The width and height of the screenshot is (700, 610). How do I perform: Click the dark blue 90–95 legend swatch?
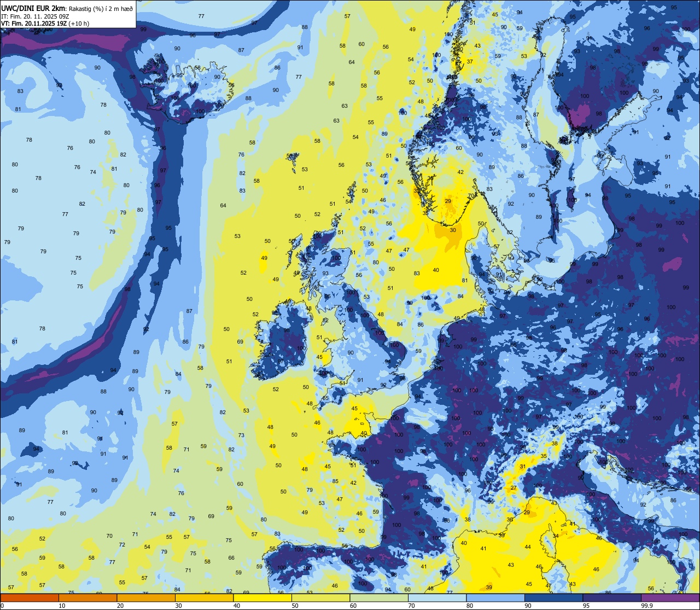(x=553, y=597)
